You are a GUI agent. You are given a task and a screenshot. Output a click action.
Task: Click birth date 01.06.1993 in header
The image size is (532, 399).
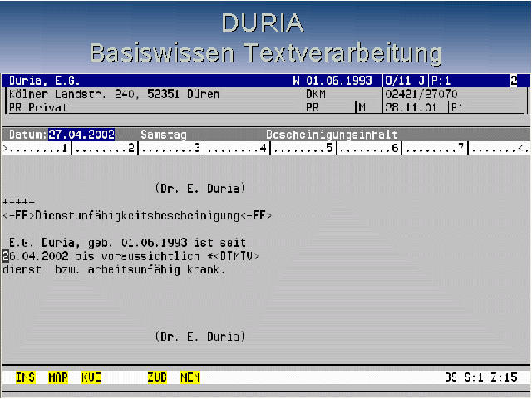[339, 81]
